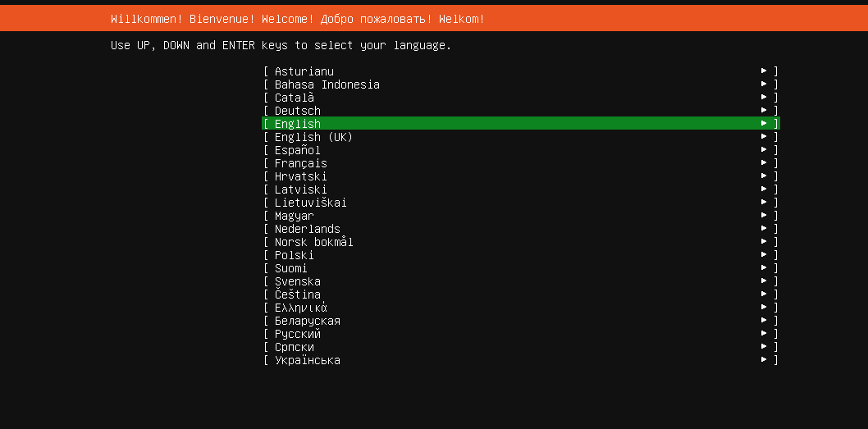Choose Magyar language option
Viewport: 868px width, 429px height.
point(520,216)
